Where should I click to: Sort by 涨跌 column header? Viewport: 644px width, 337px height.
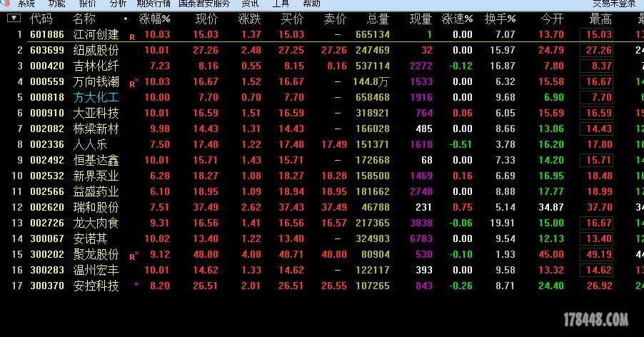pos(249,19)
